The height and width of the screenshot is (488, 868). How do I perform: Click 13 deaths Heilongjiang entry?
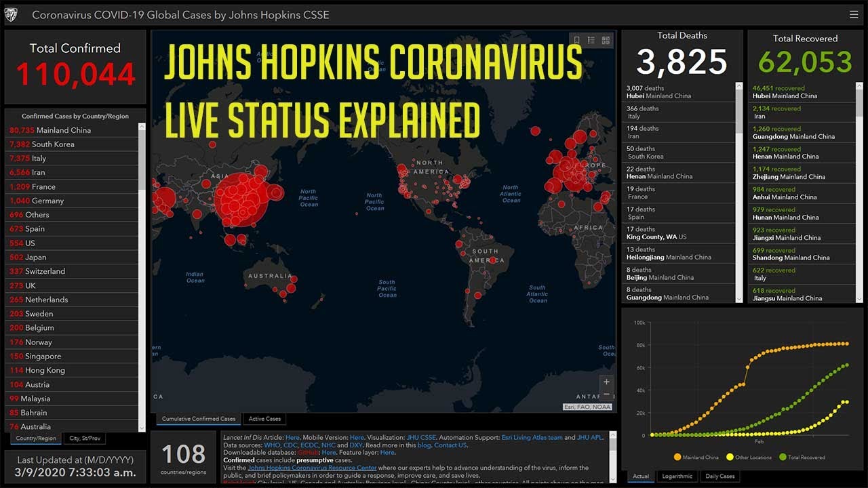[x=679, y=253]
